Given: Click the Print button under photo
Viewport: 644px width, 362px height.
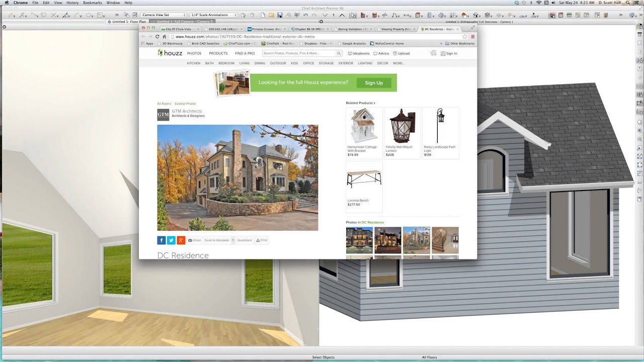Looking at the screenshot, I should (x=262, y=240).
